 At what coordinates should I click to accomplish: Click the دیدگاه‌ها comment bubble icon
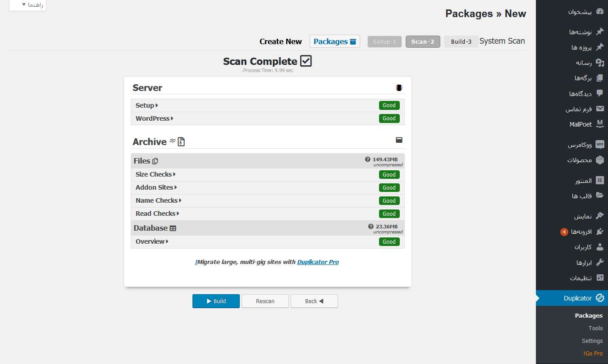pyautogui.click(x=599, y=93)
